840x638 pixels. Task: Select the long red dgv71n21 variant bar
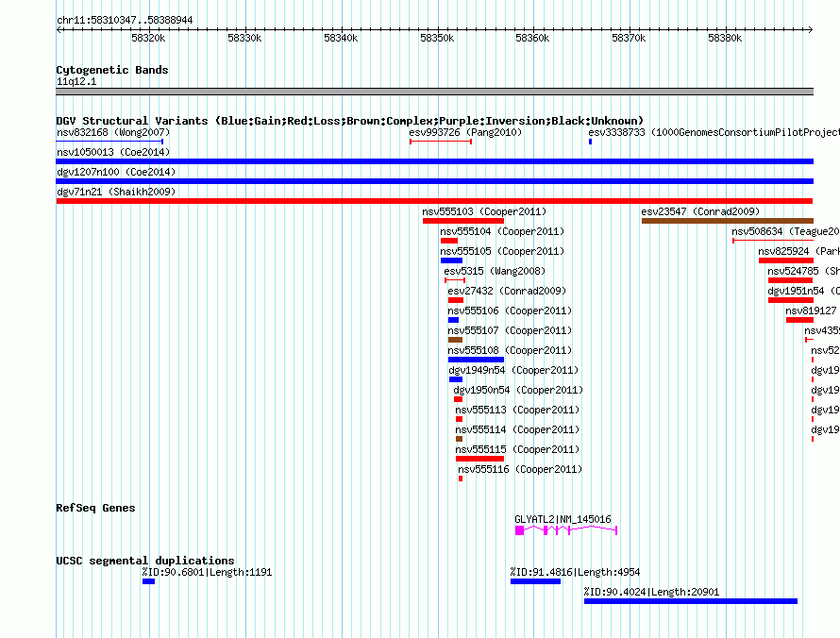point(434,201)
